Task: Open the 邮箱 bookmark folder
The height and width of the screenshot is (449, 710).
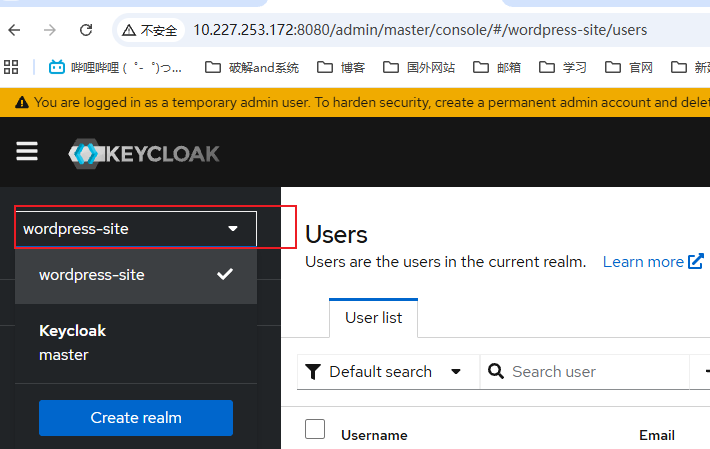Action: [497, 67]
